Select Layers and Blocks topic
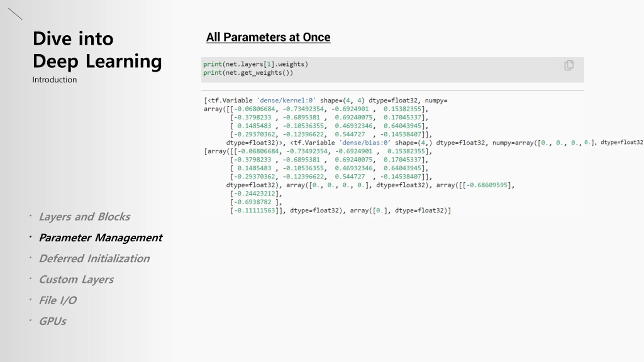 85,217
